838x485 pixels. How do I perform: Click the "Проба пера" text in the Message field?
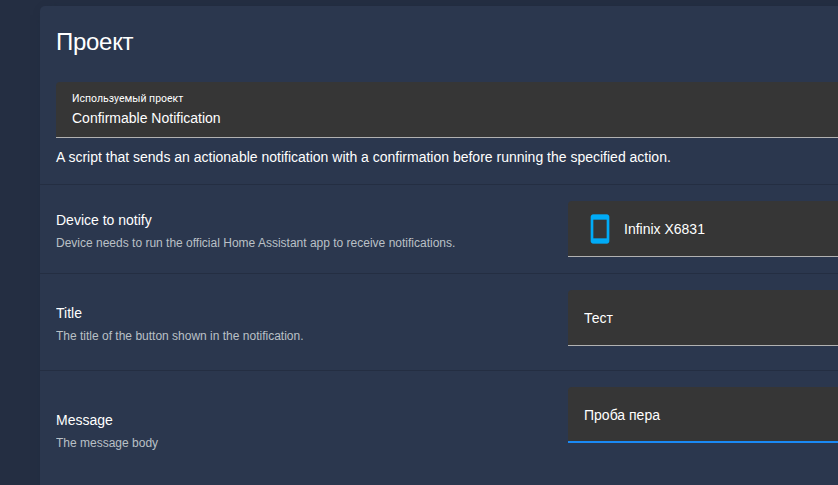pos(622,415)
